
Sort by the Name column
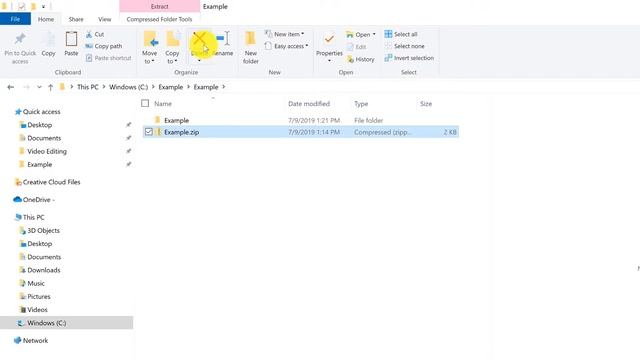(163, 104)
